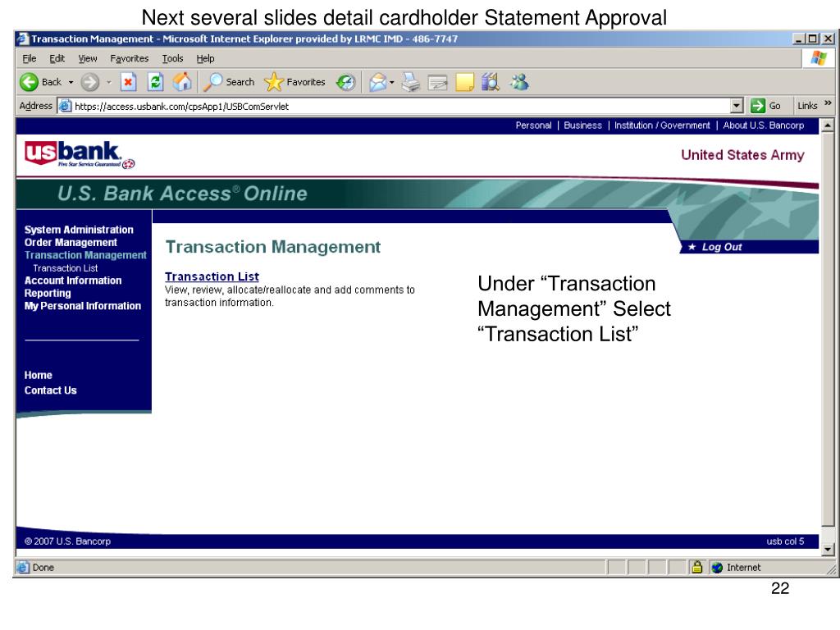
Task: Click the Personal top navigation link
Action: tap(533, 126)
